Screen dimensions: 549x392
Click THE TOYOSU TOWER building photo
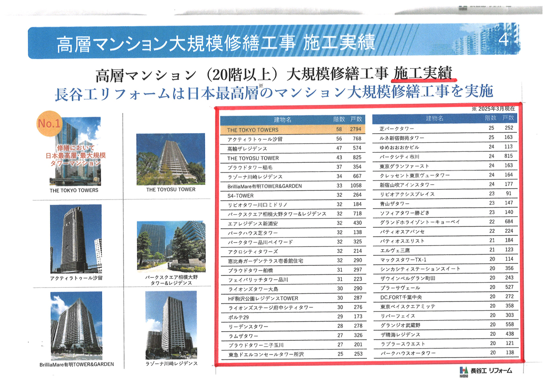[171, 159]
